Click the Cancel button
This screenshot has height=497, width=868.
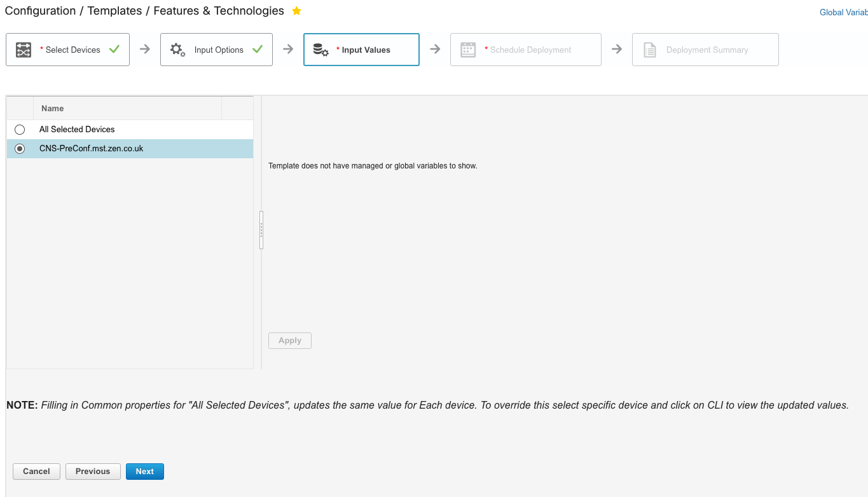36,472
